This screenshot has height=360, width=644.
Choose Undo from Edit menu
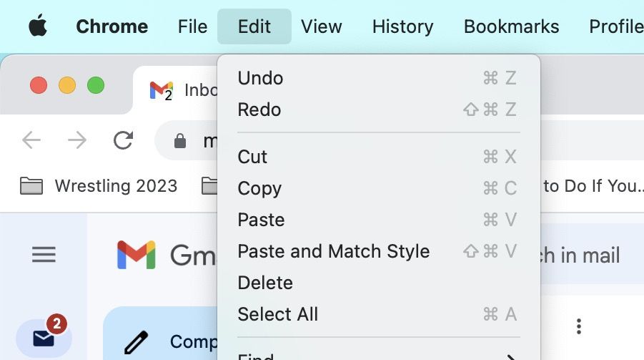point(261,78)
